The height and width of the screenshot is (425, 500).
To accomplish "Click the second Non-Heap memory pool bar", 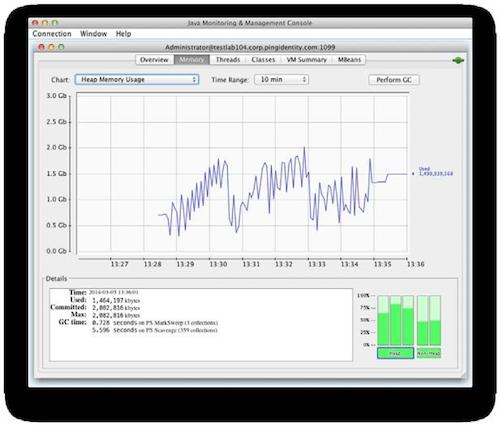I will 435,320.
